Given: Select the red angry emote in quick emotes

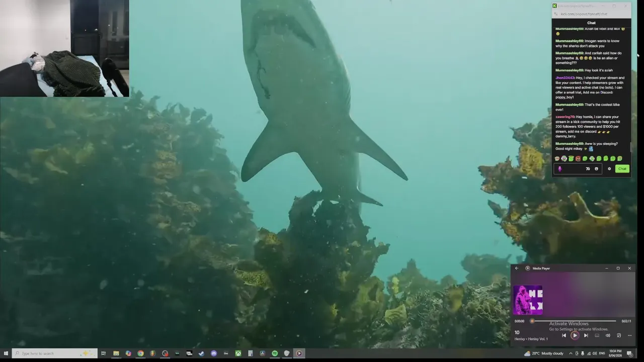Looking at the screenshot, I should point(578,159).
